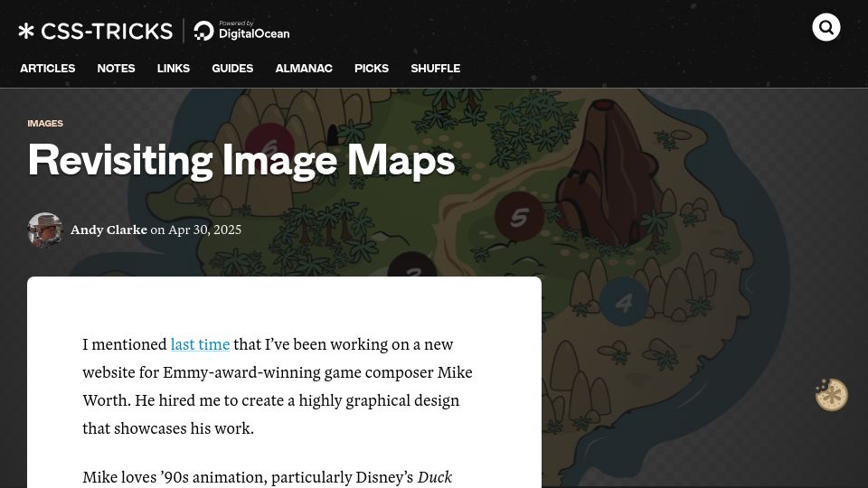Image resolution: width=868 pixels, height=488 pixels.
Task: Open the cookie preferences icon
Action: tap(832, 395)
